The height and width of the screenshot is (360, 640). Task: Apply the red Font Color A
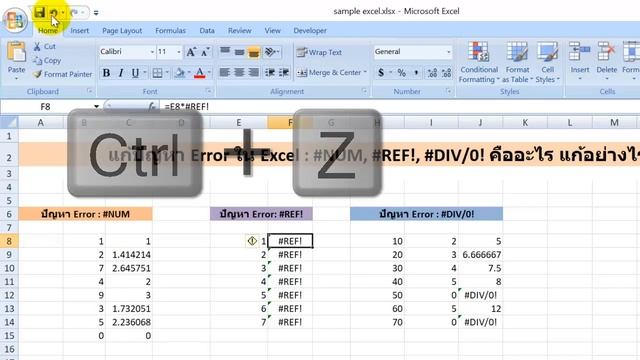point(200,73)
